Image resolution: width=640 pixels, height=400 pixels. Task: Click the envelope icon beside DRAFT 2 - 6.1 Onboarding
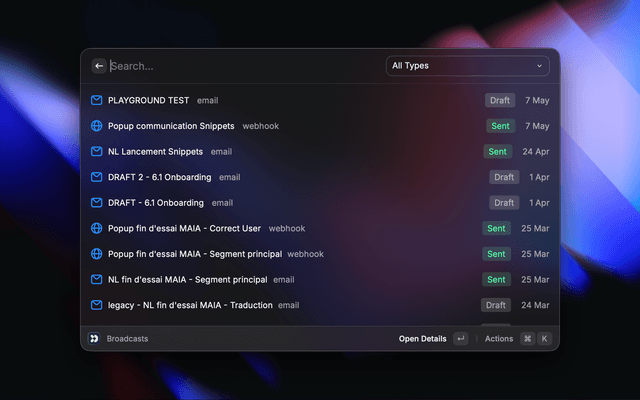click(97, 177)
